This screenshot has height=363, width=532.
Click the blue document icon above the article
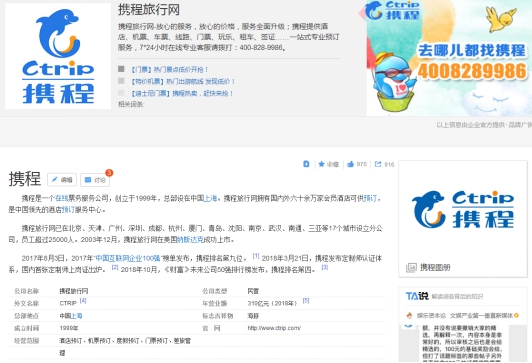coord(306,164)
